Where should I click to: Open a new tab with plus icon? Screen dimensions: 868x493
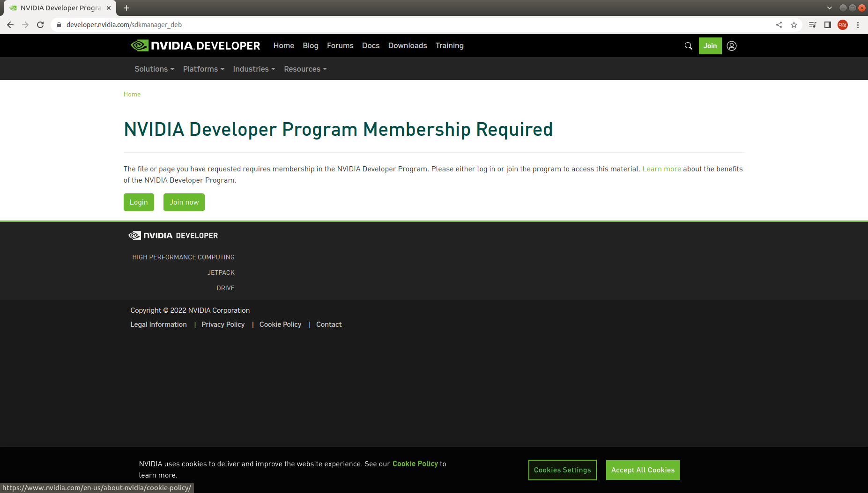[x=126, y=8]
